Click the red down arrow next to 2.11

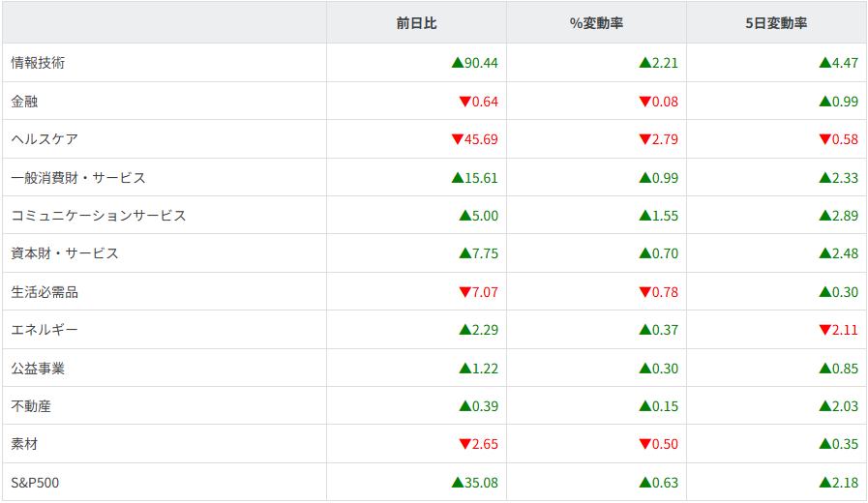825,330
